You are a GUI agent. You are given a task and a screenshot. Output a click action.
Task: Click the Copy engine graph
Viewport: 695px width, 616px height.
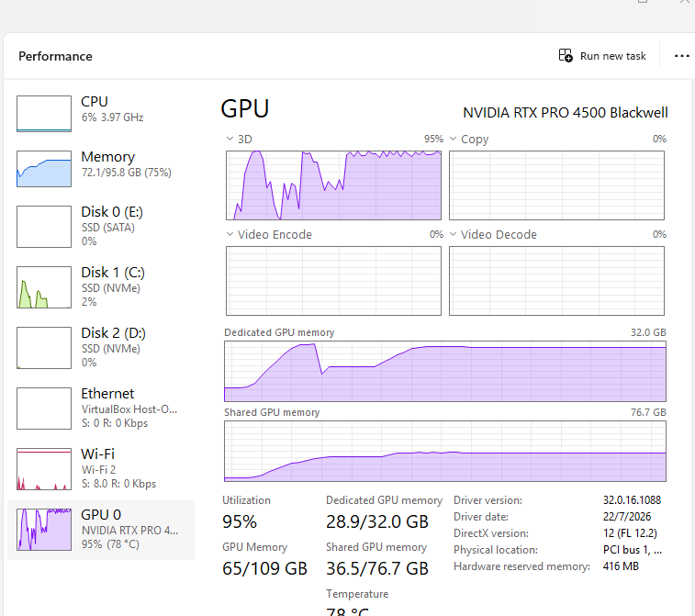click(556, 185)
